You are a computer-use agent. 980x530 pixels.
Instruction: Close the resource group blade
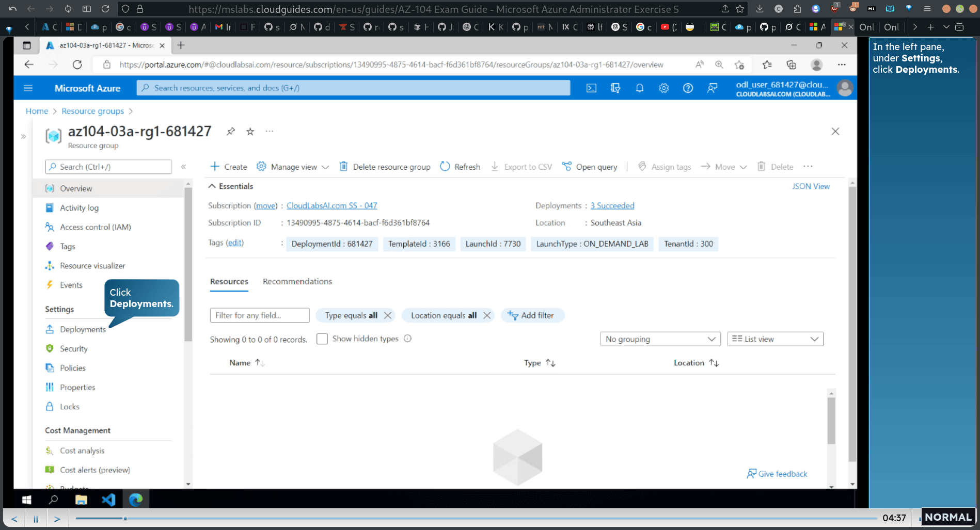point(835,131)
